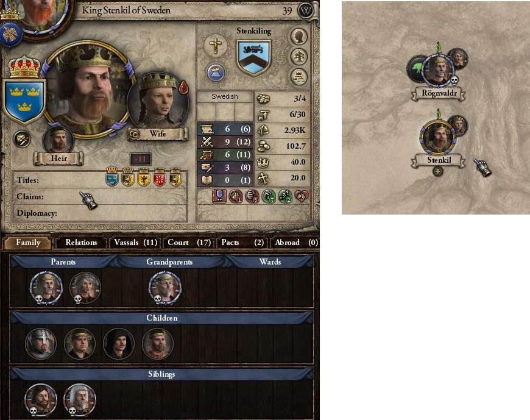
Task: Switch to the Pacts (2) tab
Action: coord(242,243)
